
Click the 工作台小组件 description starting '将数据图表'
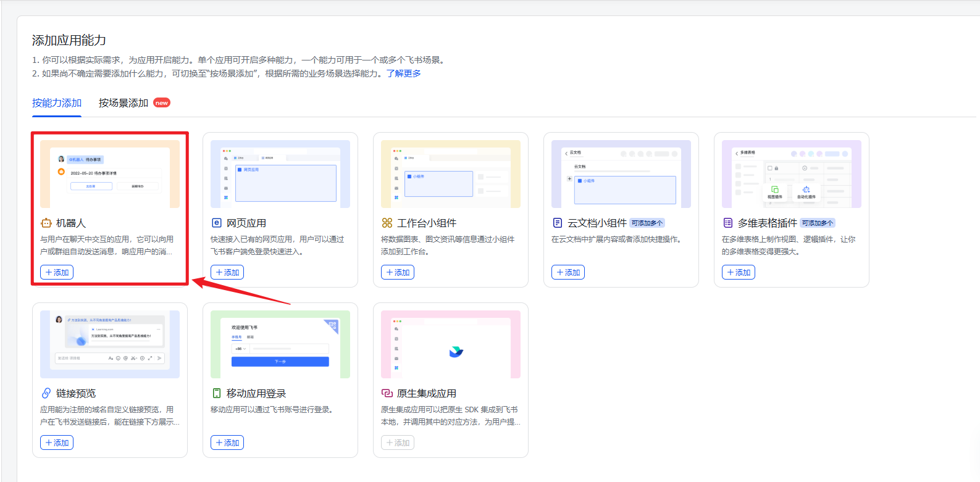448,246
